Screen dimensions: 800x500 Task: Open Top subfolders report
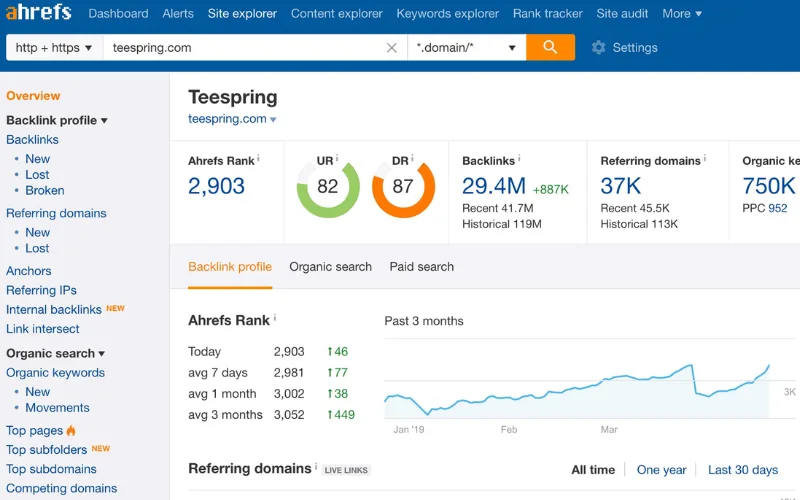click(x=46, y=450)
